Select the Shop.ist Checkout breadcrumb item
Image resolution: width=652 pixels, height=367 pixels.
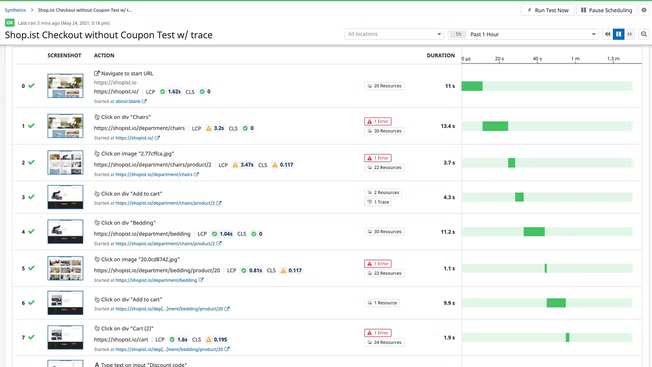point(85,10)
